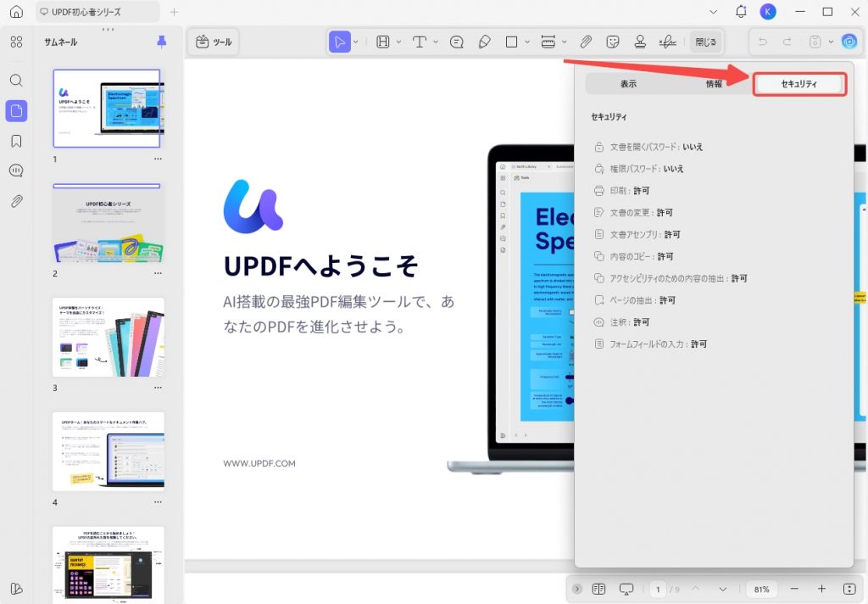Select the thumbnails panel icon

click(x=17, y=111)
